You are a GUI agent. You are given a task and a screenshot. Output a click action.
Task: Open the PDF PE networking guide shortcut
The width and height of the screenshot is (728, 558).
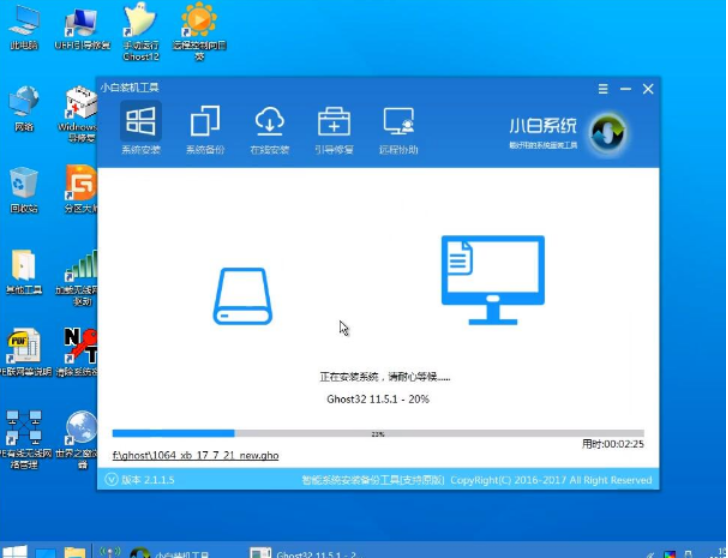click(x=25, y=353)
